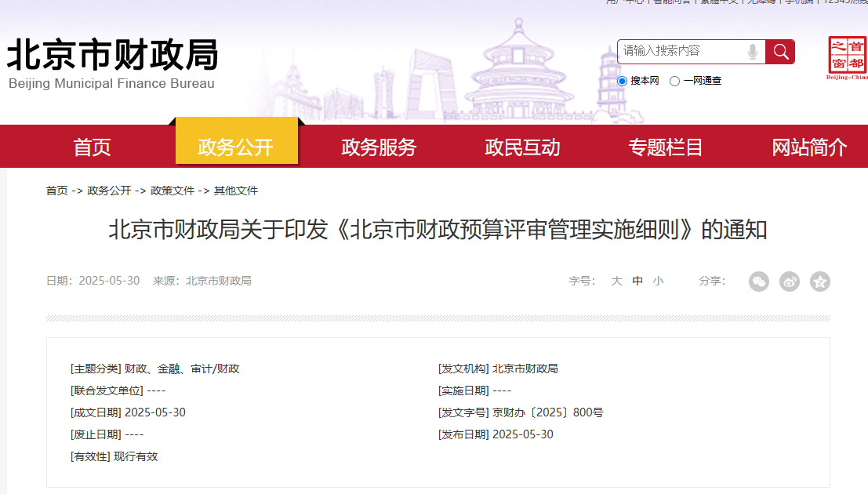Click the 政策文件 breadcrumb link
This screenshot has width=868, height=494.
173,191
